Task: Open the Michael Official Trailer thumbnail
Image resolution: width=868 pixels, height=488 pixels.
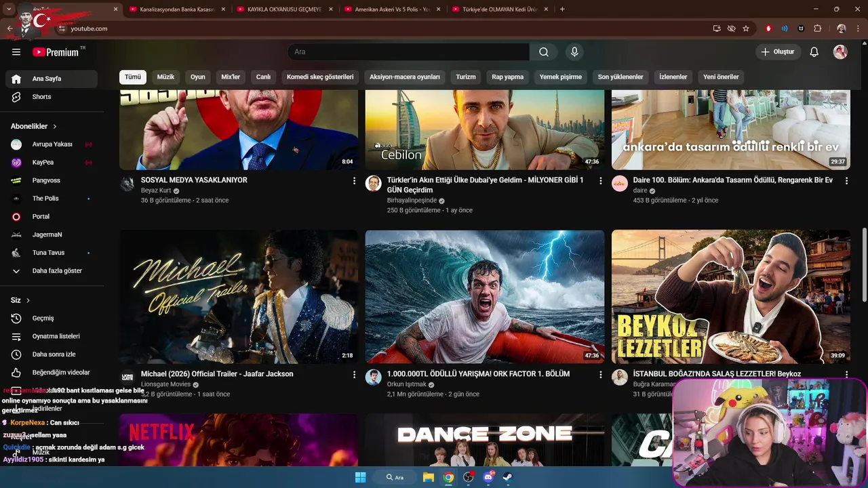Action: point(239,297)
